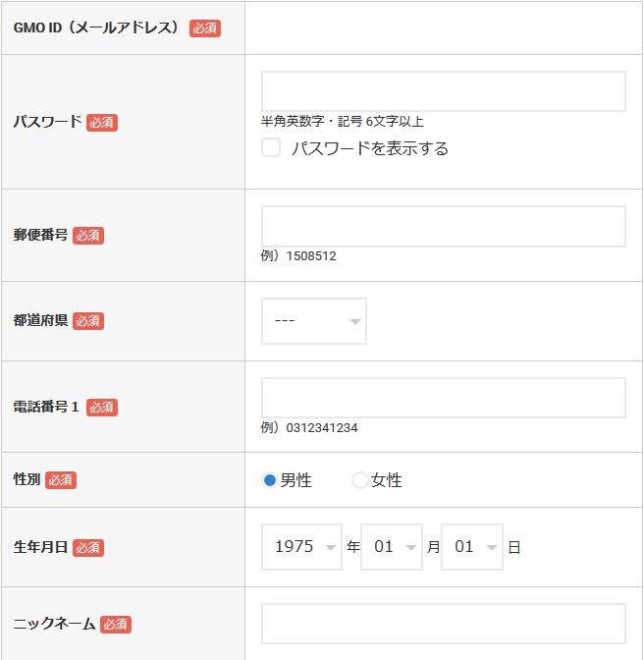This screenshot has height=660, width=644.
Task: Click the 電話番号1 phone number field
Action: (444, 398)
